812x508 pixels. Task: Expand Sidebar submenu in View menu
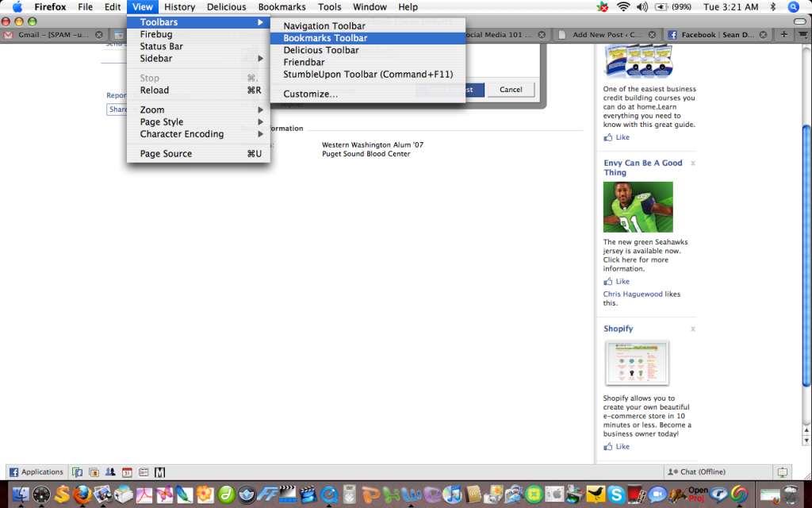tap(198, 58)
